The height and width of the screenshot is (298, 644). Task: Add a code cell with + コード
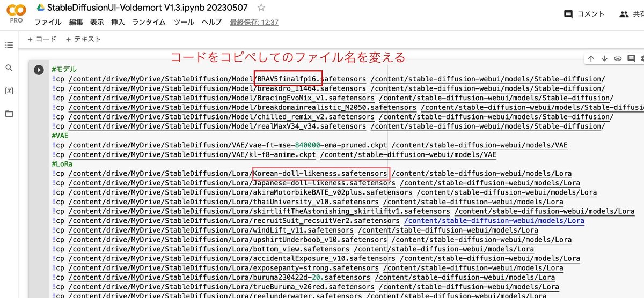point(42,39)
